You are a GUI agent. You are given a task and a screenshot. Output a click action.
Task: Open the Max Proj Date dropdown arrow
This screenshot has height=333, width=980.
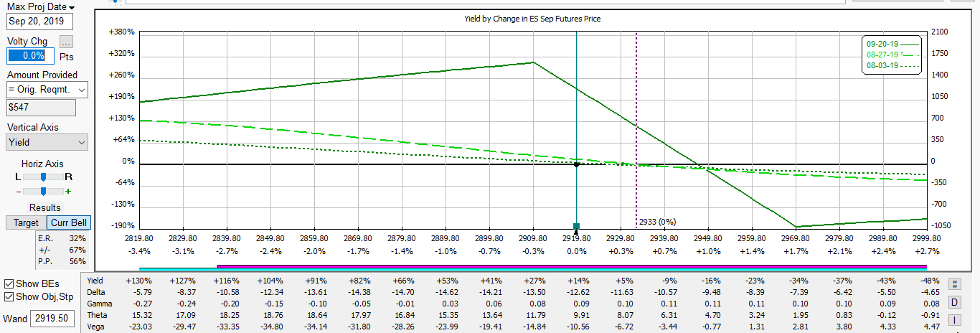(72, 7)
